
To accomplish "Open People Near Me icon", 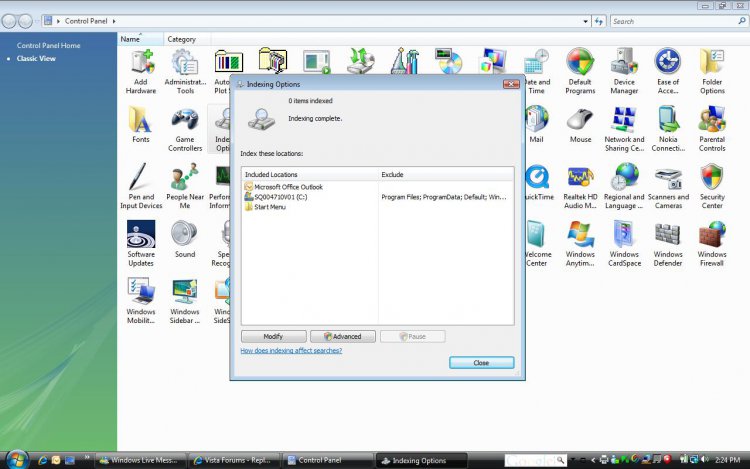I will pyautogui.click(x=185, y=187).
